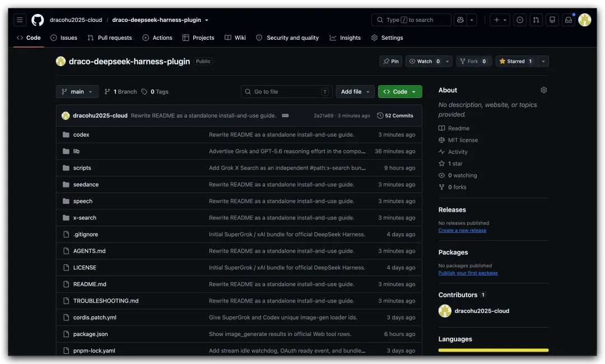Open the issues icon in the header
Image resolution: width=605 pixels, height=364 pixels.
point(520,20)
